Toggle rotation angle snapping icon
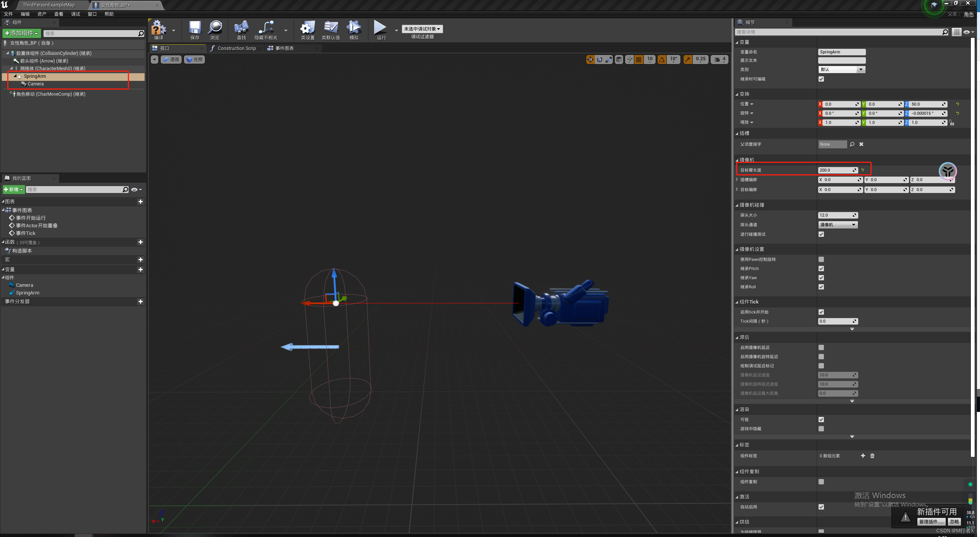This screenshot has height=537, width=980. tap(662, 59)
